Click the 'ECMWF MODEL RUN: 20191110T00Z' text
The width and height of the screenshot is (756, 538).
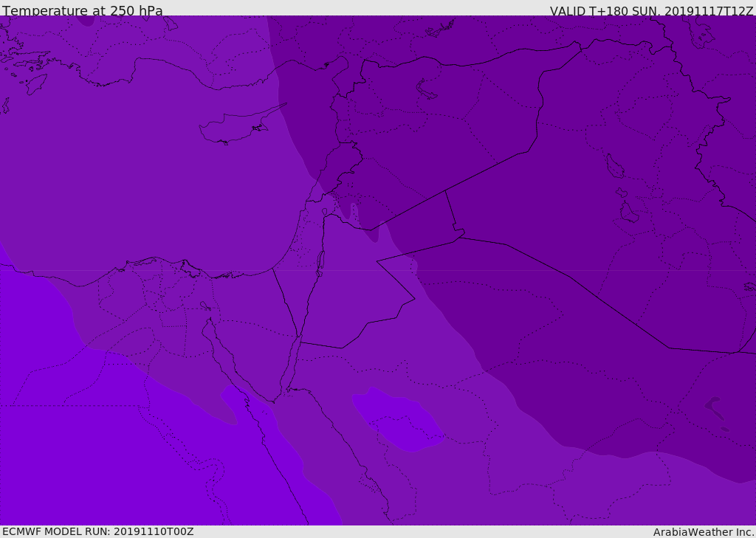click(98, 531)
